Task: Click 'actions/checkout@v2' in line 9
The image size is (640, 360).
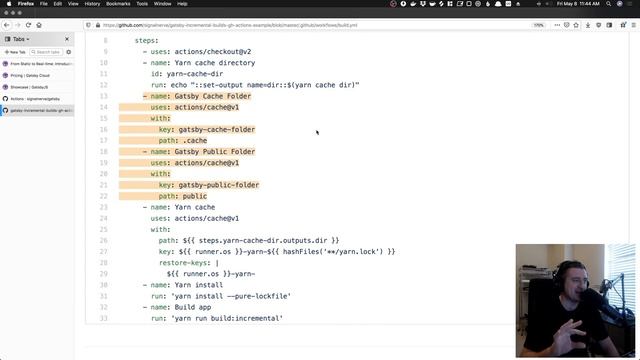Action: [213, 51]
